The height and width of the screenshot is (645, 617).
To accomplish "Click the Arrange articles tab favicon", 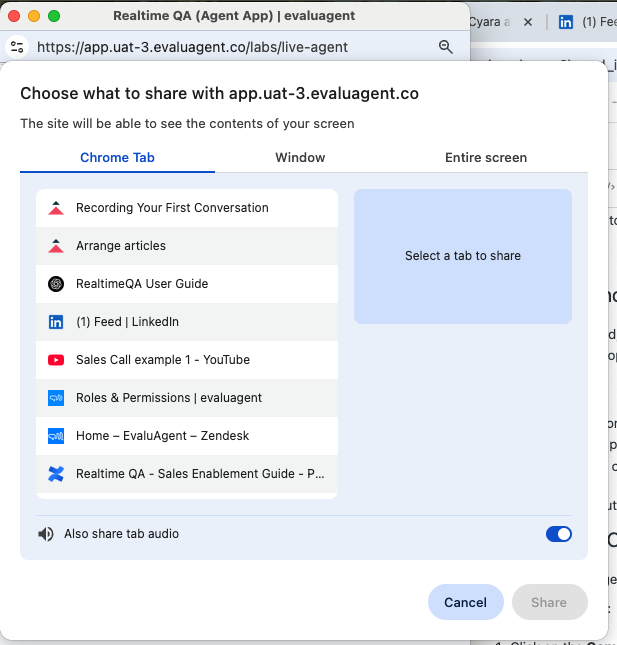I will pyautogui.click(x=56, y=246).
